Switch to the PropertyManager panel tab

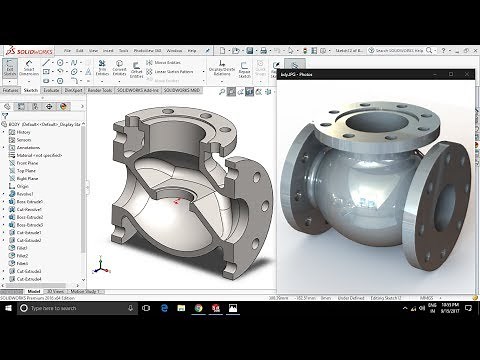(21, 107)
